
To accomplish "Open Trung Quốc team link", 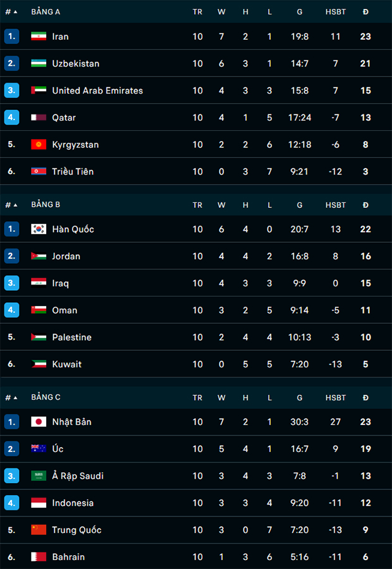I will pyautogui.click(x=77, y=530).
